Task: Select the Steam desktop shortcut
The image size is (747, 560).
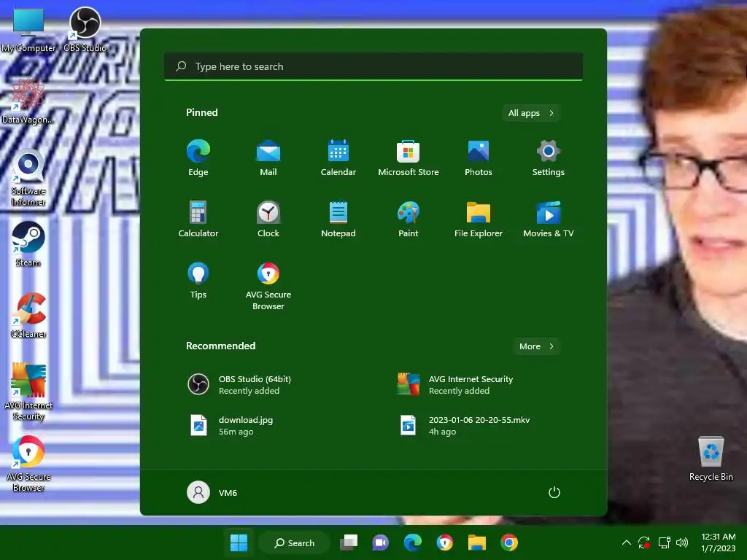Action: [28, 244]
